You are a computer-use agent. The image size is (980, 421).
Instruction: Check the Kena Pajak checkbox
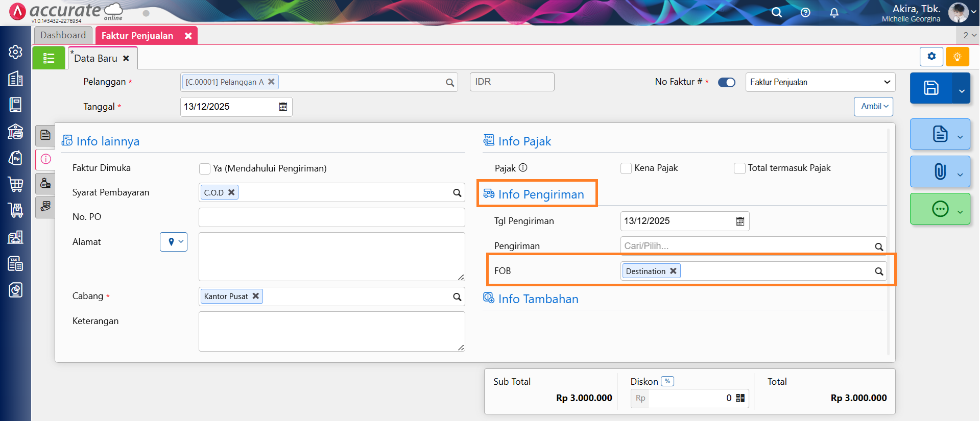tap(626, 168)
